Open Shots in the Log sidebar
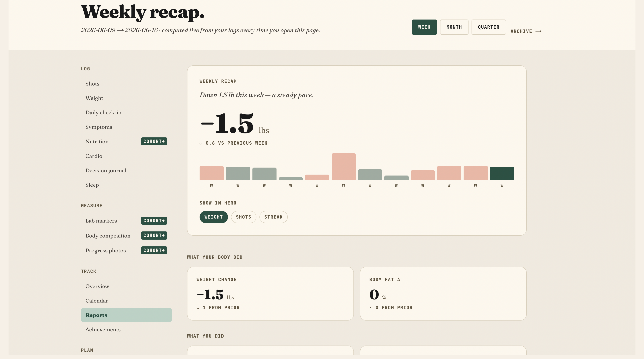 pyautogui.click(x=126, y=84)
